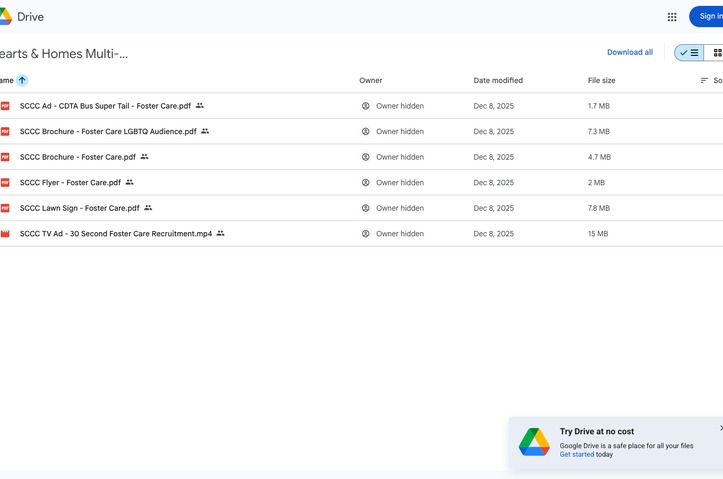Click PDF icon of SCCC Lawn Sign file

coord(5,208)
